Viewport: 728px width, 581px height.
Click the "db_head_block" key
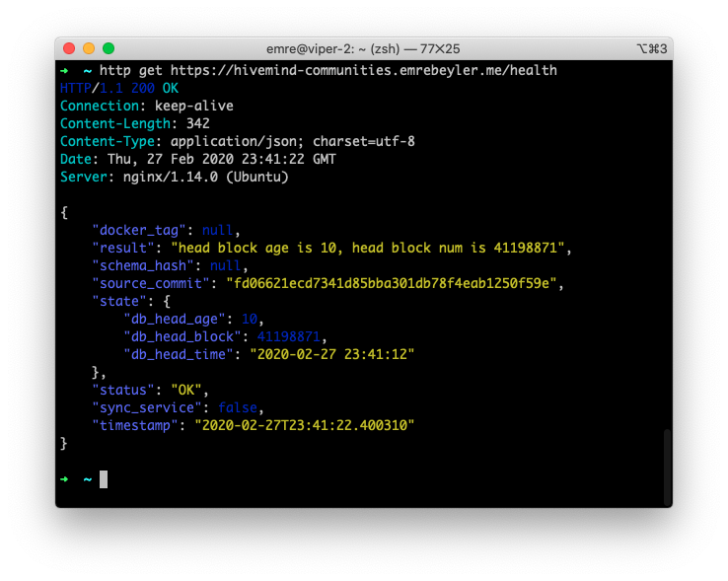tap(182, 336)
